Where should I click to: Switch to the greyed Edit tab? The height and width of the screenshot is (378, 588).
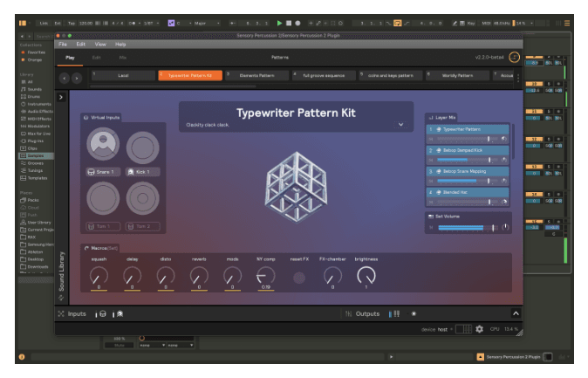coord(96,58)
